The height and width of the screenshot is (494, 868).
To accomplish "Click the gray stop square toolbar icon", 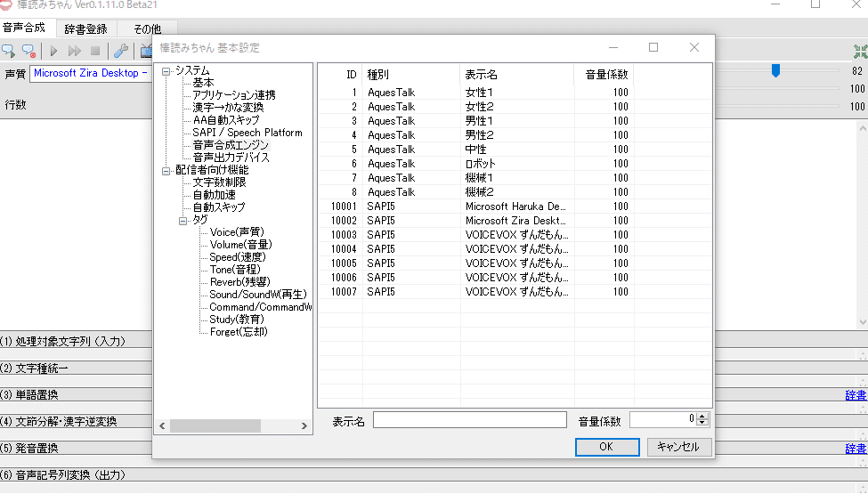I will (x=95, y=51).
